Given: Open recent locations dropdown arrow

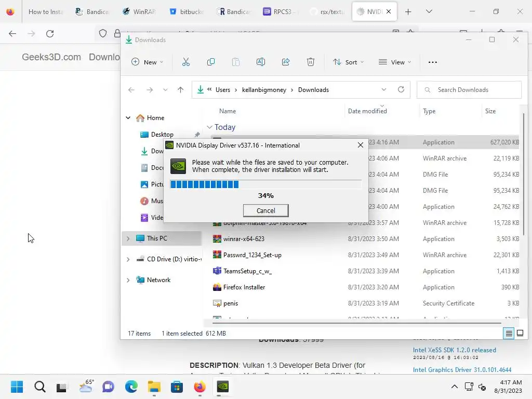Looking at the screenshot, I should pos(165,90).
